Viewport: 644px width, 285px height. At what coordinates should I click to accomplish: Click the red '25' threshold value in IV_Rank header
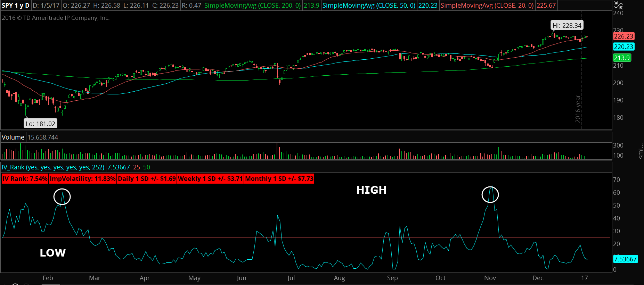tap(137, 167)
